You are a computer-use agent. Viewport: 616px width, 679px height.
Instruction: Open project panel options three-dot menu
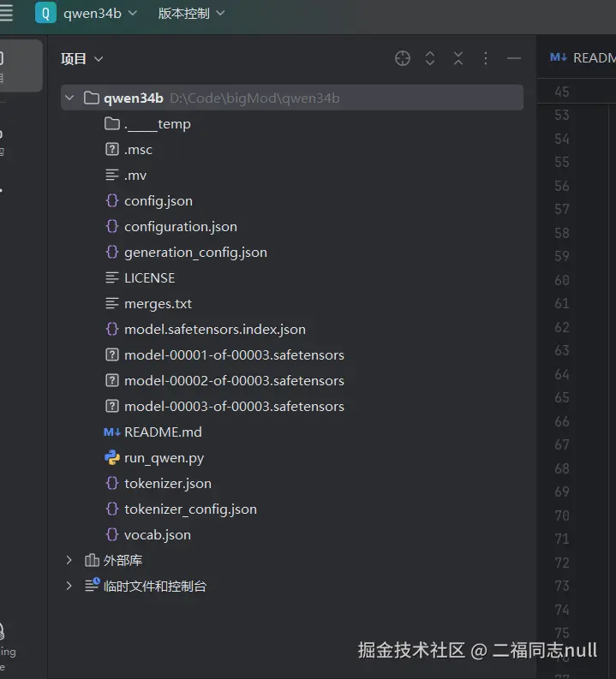(486, 58)
